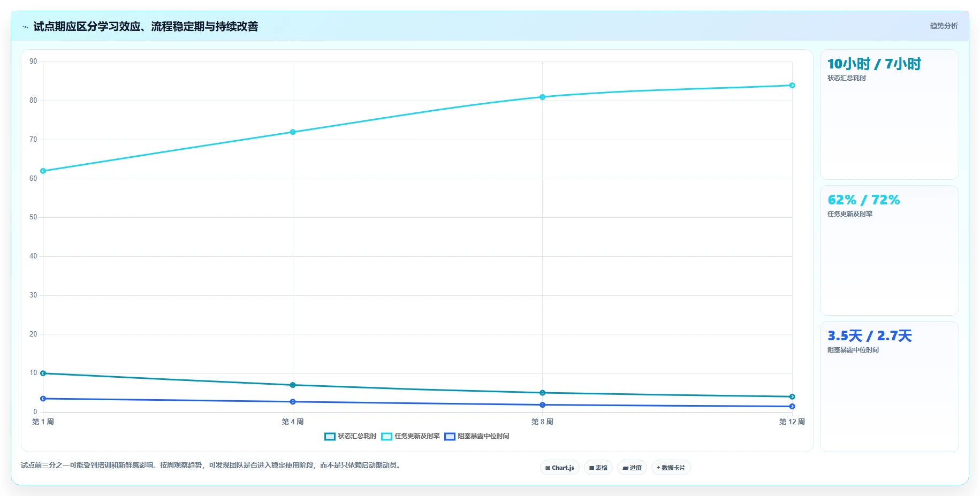Click dark blue 阻塞暴露 point at 第 8 周
Viewport: 980px width, 496px height.
tap(542, 405)
